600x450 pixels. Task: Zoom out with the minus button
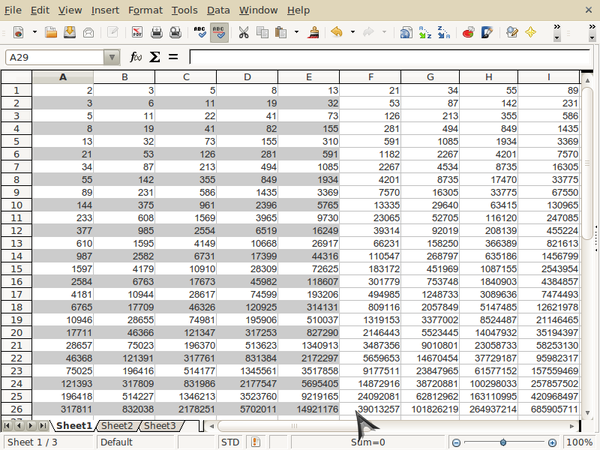pyautogui.click(x=456, y=443)
